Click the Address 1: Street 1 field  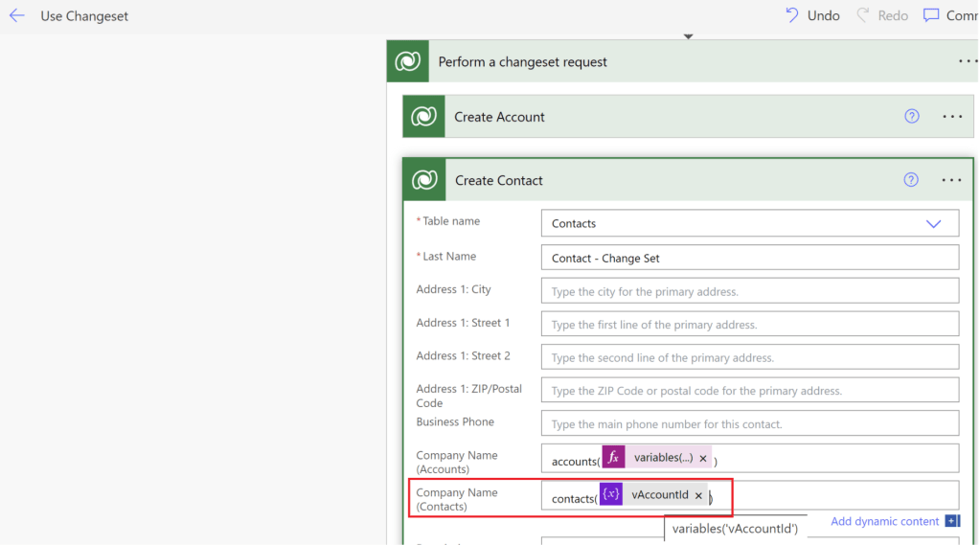[749, 325]
